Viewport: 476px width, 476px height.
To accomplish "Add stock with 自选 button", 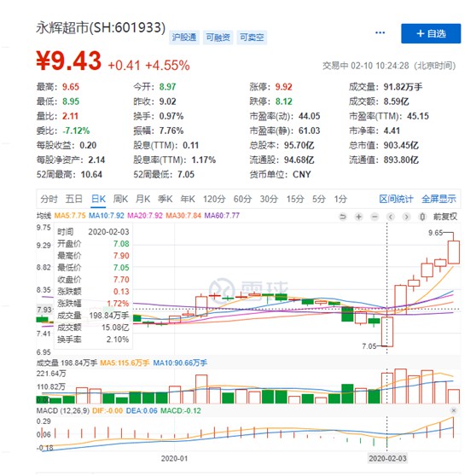I will (431, 33).
